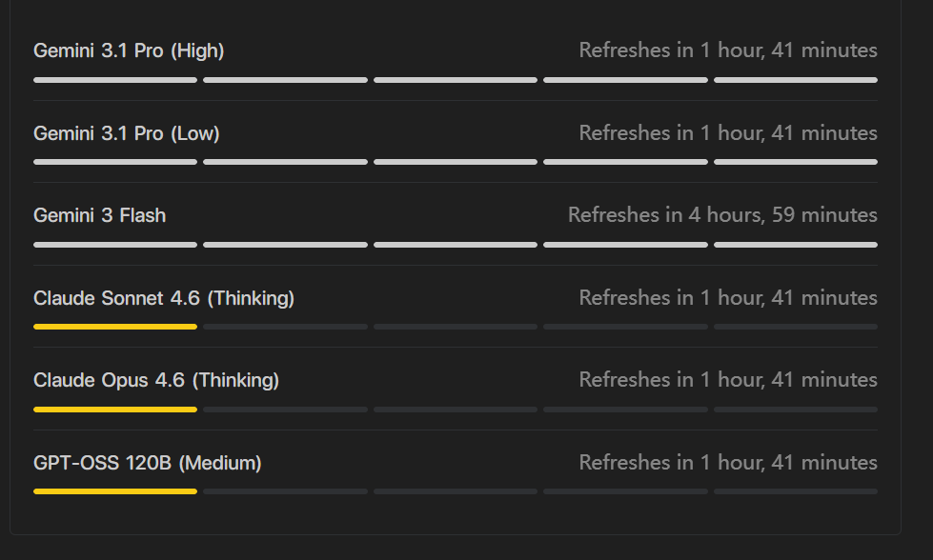Click the refresh time text for Gemini 3 Flash

722,214
